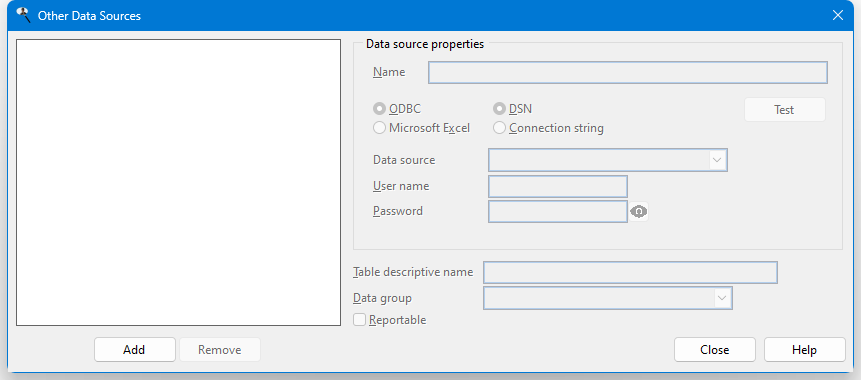The image size is (861, 380).
Task: Enable the Reportable checkbox
Action: tap(359, 320)
